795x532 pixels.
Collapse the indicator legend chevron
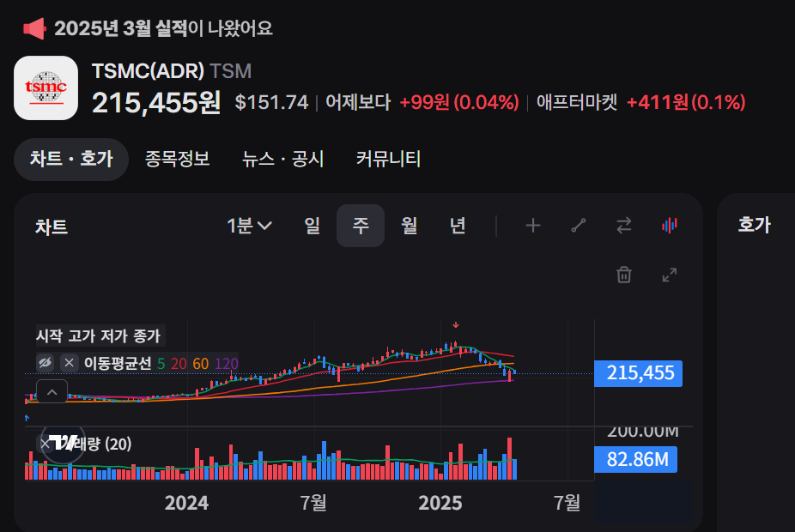coord(52,391)
